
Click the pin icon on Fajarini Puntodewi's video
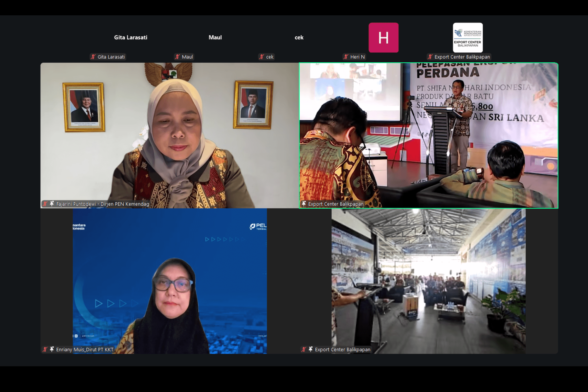click(52, 204)
